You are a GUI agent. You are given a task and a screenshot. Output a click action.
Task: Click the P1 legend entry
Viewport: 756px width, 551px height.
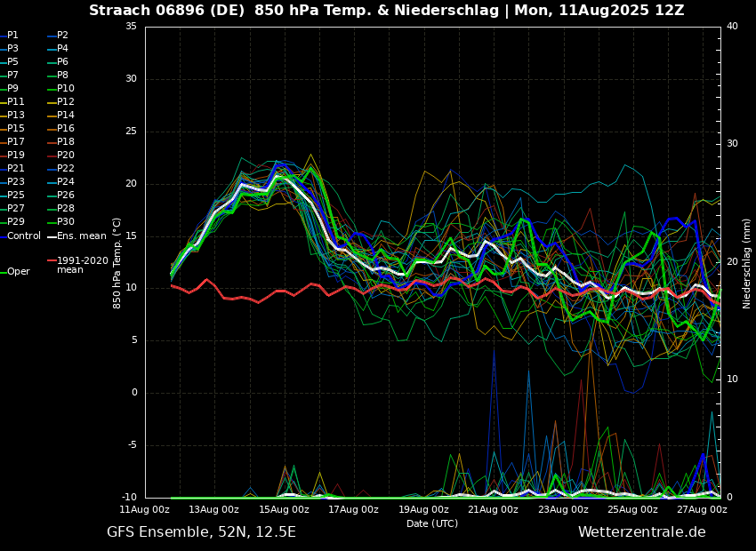12,36
